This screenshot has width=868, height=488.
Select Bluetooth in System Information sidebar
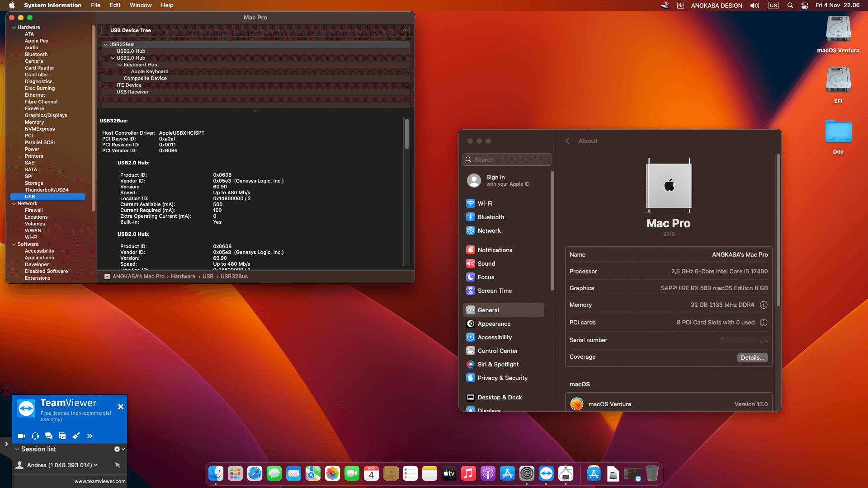[36, 55]
